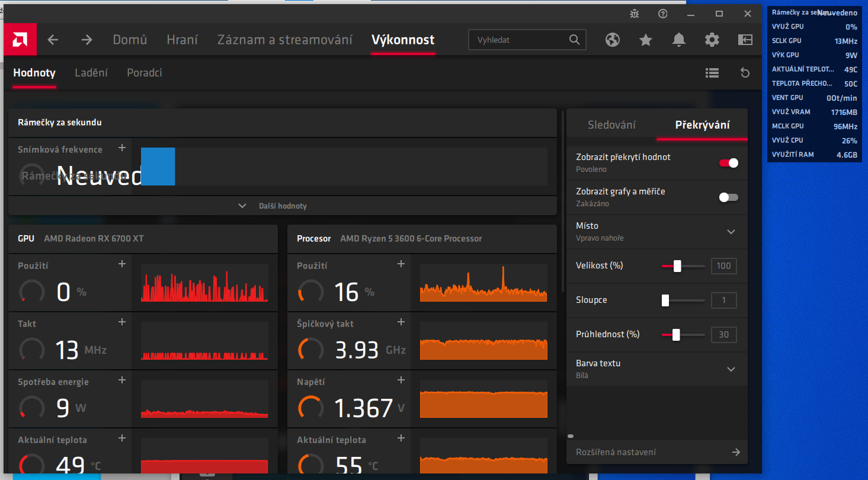This screenshot has width=868, height=480.
Task: Click AMD Radeon RX 6700 XT label
Action: click(x=94, y=238)
